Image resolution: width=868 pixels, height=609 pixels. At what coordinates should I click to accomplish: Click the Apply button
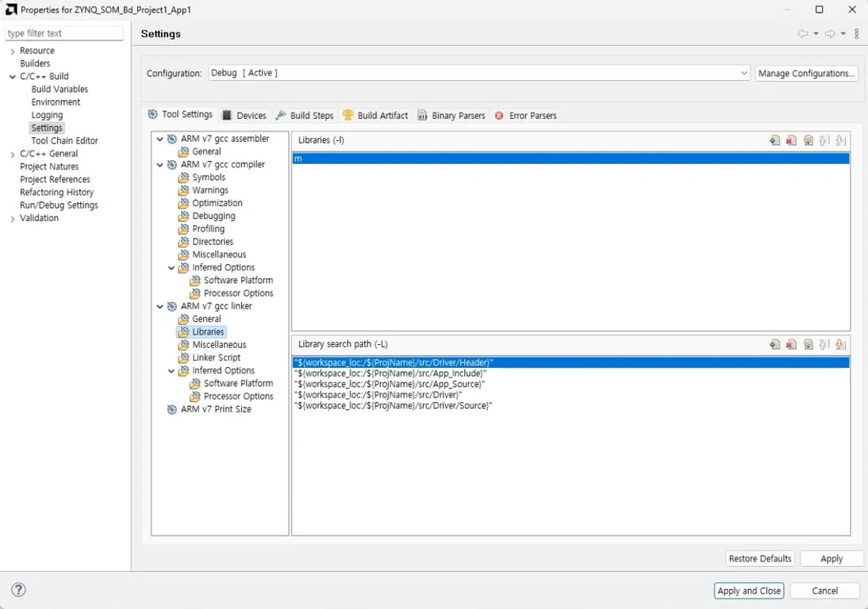pyautogui.click(x=832, y=559)
